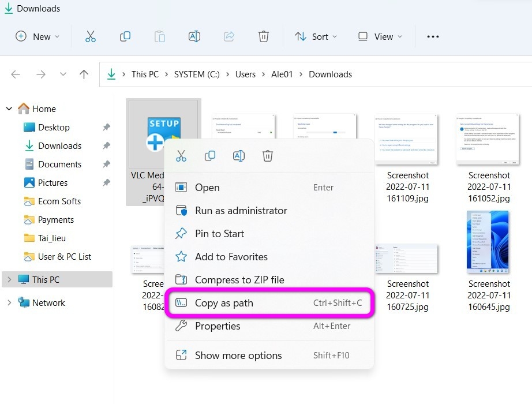Click the New button on the toolbar
Viewport: 532px width, 404px height.
pyautogui.click(x=37, y=36)
